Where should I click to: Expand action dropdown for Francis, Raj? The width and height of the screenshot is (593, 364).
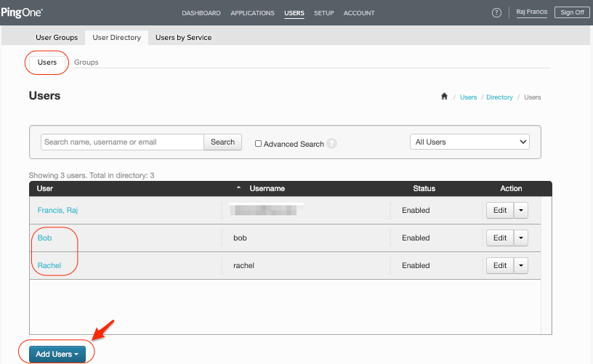pos(521,210)
